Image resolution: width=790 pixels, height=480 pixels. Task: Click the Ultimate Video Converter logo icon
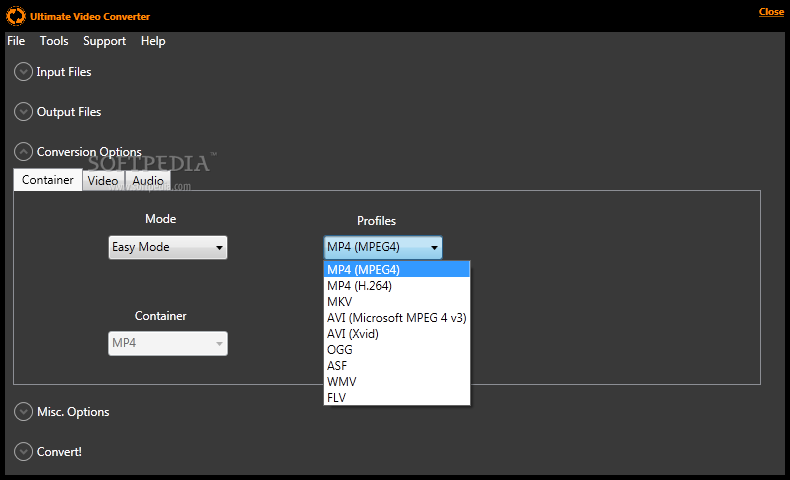pyautogui.click(x=16, y=16)
